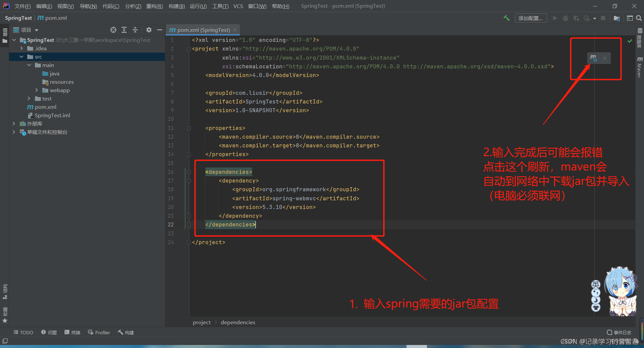Select SpringTest.iml file
644x348 pixels.
(49, 115)
